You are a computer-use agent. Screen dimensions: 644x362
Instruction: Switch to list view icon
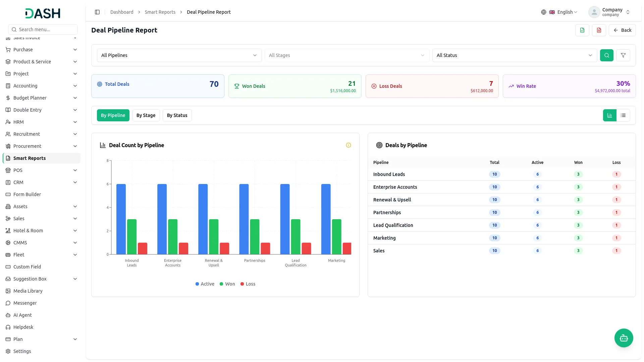(623, 115)
